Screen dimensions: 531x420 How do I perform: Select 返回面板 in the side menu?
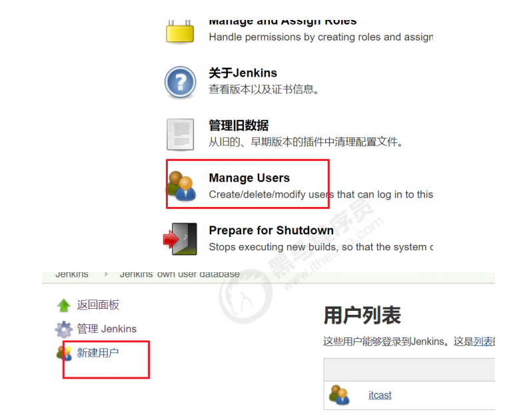[x=98, y=305]
